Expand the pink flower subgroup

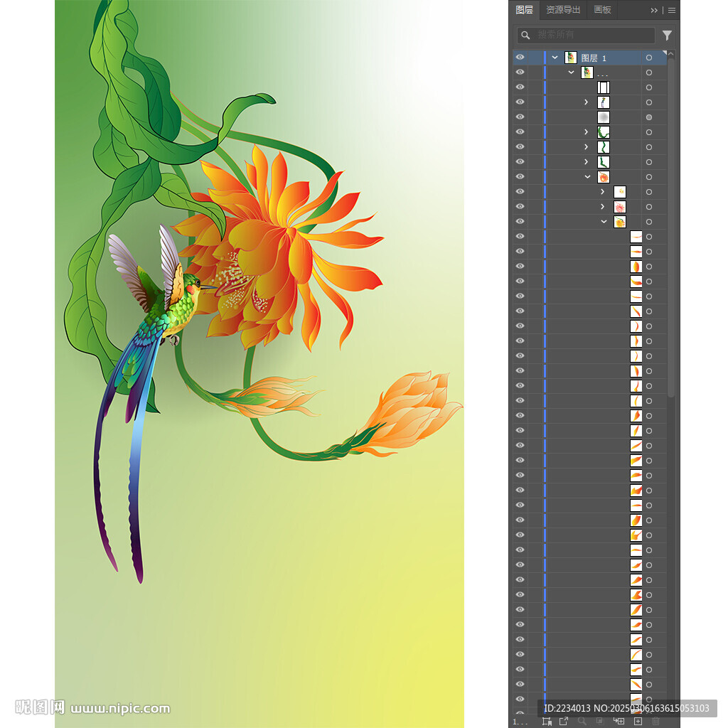coord(603,207)
